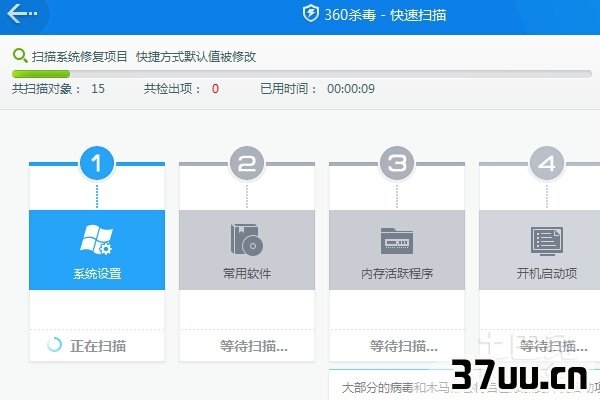Click the folder icon for 内存活跃程序
The width and height of the screenshot is (600, 400).
pos(397,241)
